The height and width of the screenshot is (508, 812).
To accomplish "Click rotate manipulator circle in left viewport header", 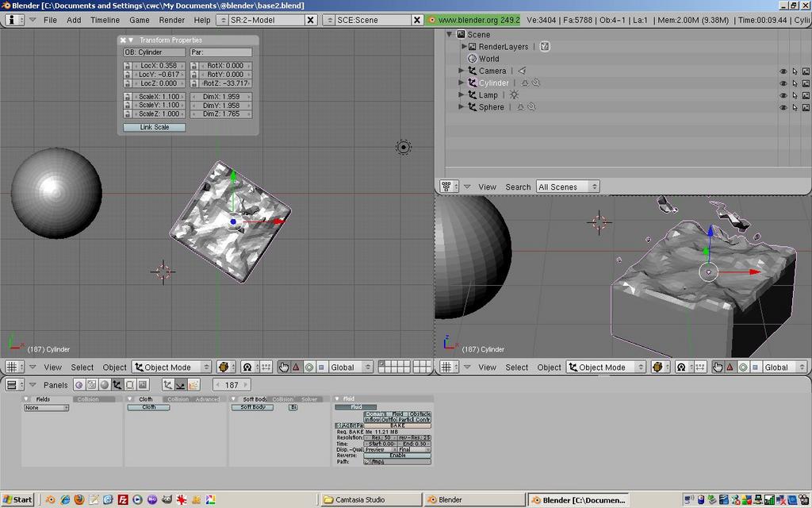I will point(309,367).
